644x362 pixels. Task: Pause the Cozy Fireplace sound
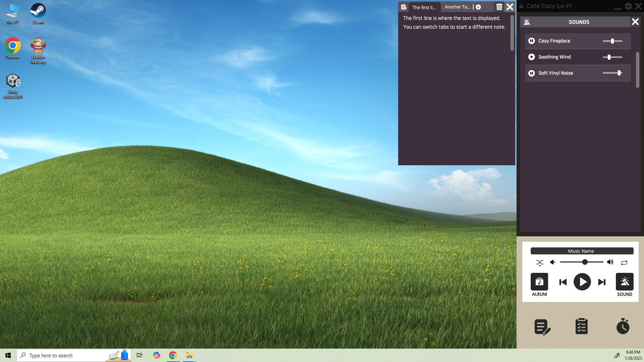click(531, 41)
